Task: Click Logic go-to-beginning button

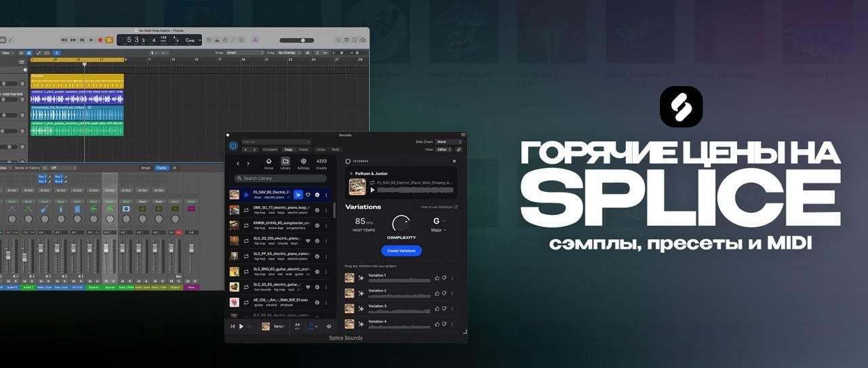Action: (82, 40)
